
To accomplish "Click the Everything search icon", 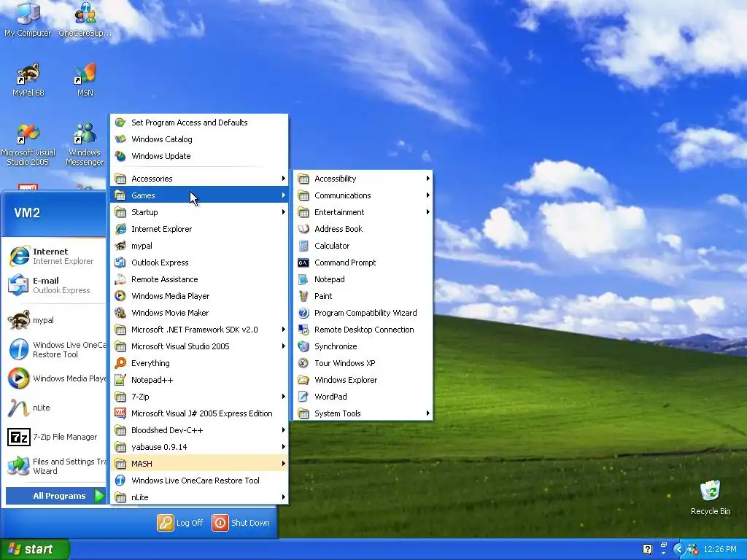I will pos(120,363).
